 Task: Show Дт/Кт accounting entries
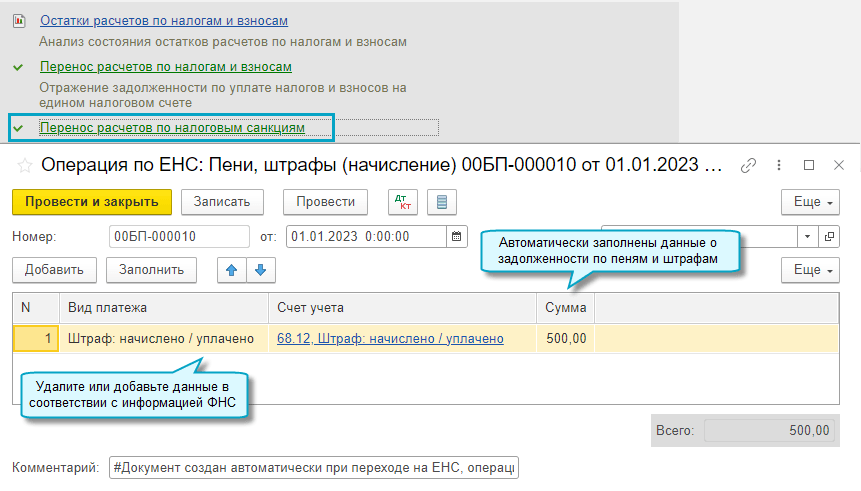pos(402,202)
